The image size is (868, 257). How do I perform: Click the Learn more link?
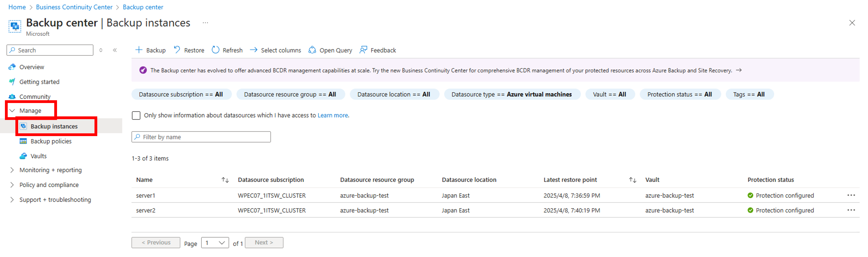pyautogui.click(x=332, y=115)
